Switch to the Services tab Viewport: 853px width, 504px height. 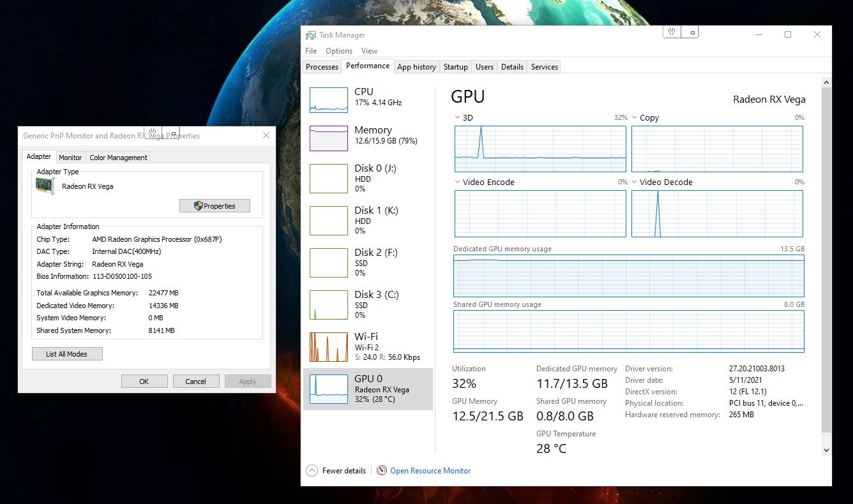click(545, 67)
